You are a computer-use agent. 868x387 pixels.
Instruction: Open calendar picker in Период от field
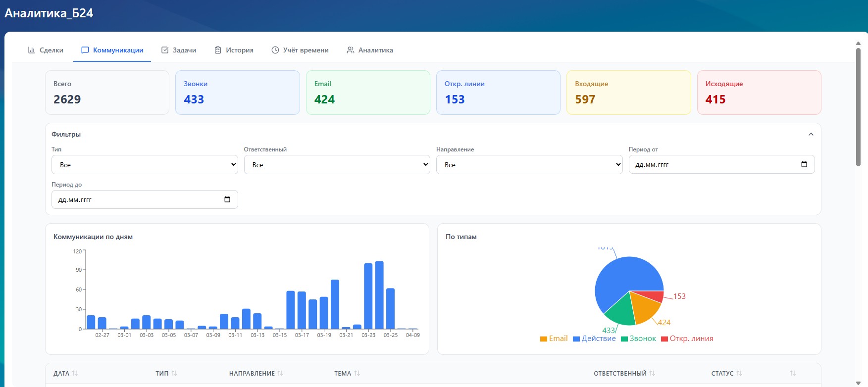[x=804, y=164]
